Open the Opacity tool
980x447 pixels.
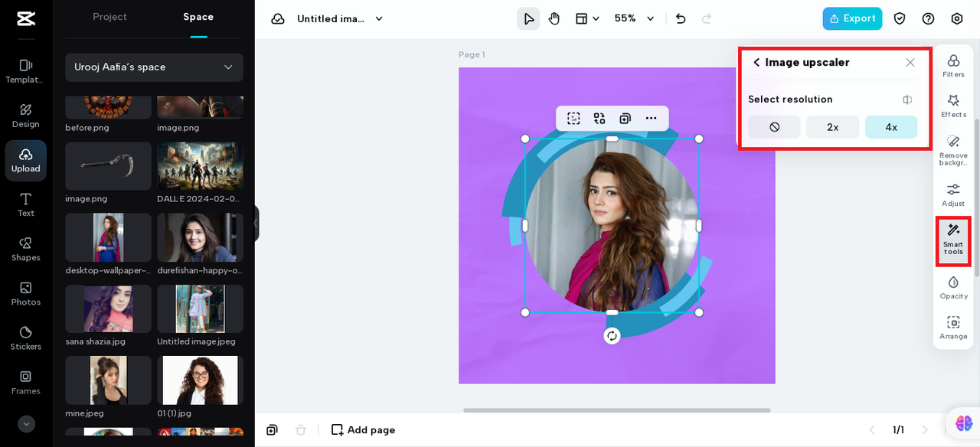click(953, 288)
